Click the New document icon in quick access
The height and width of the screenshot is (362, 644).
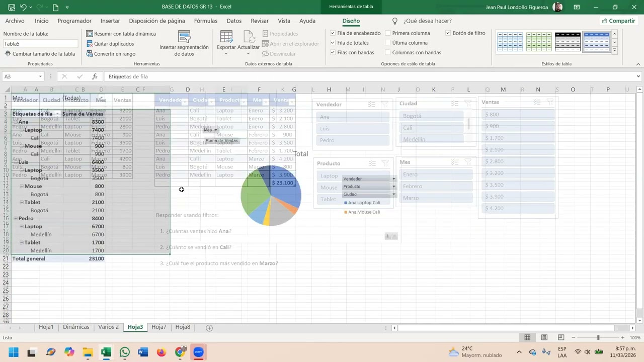click(55, 8)
